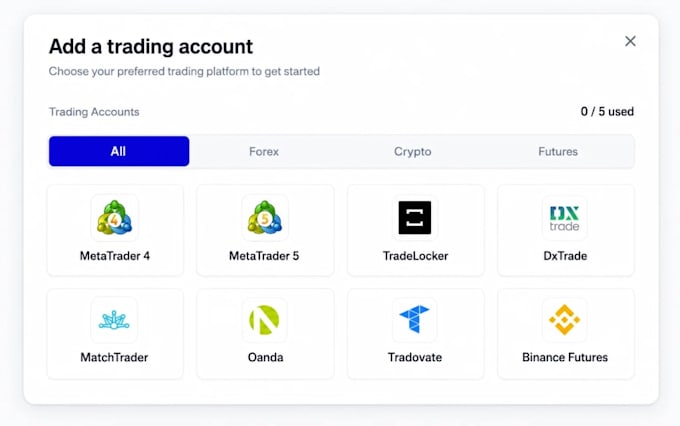The image size is (680, 426).
Task: Click the MetaTrader 4 logo icon
Action: 114,217
